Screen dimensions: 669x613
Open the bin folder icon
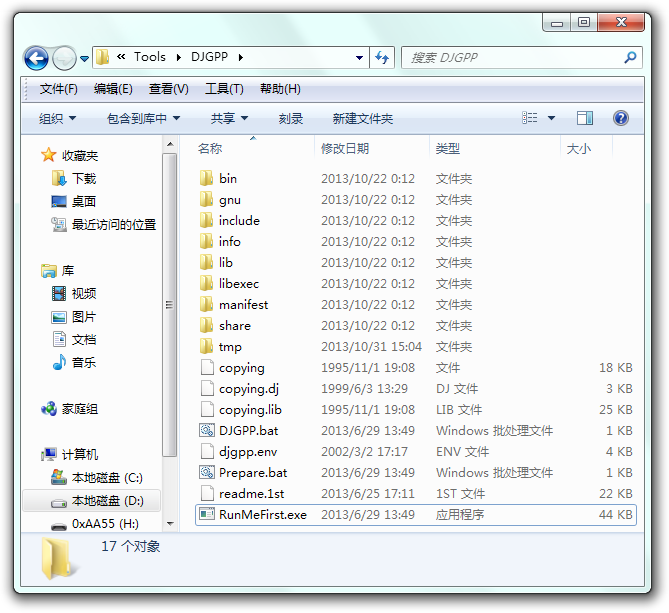tap(207, 179)
